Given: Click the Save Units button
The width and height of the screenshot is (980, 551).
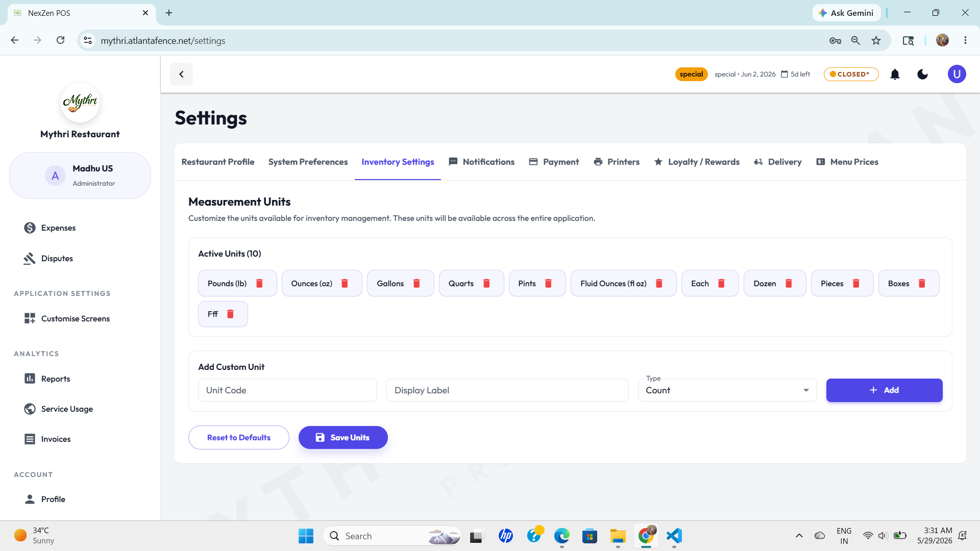Looking at the screenshot, I should pyautogui.click(x=343, y=438).
